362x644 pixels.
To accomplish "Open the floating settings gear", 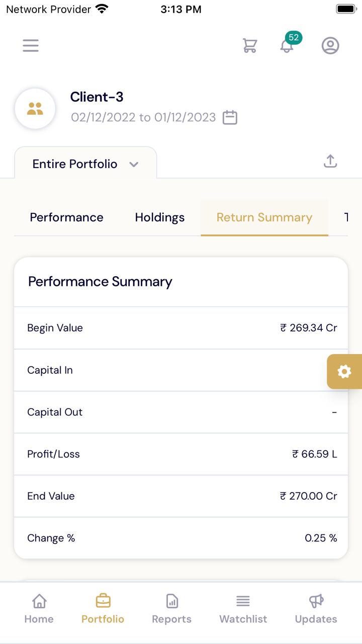I will click(344, 372).
